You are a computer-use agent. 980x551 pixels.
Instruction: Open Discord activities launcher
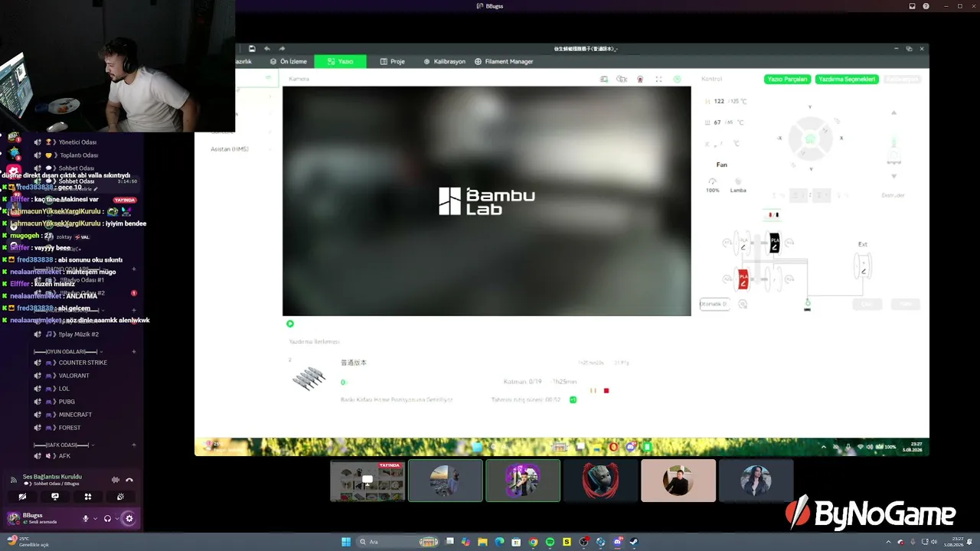coord(88,497)
